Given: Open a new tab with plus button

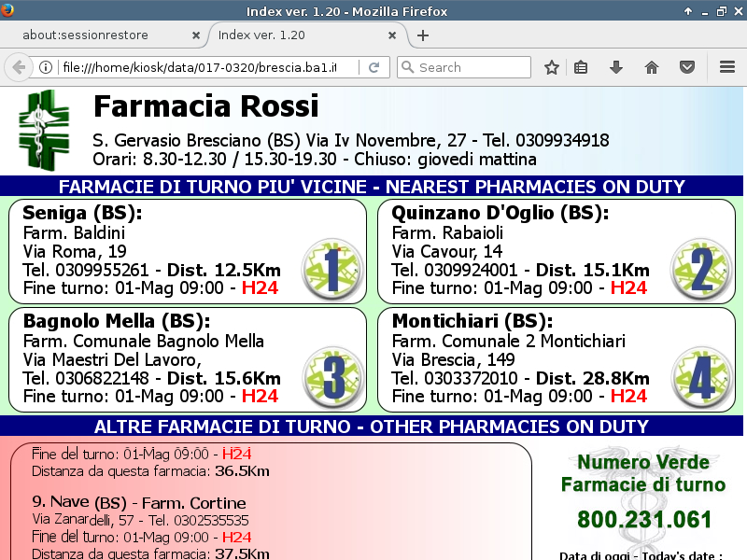Looking at the screenshot, I should coord(423,35).
